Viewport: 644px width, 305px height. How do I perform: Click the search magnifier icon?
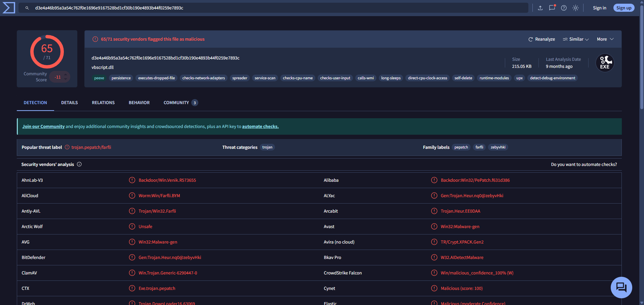[x=27, y=8]
